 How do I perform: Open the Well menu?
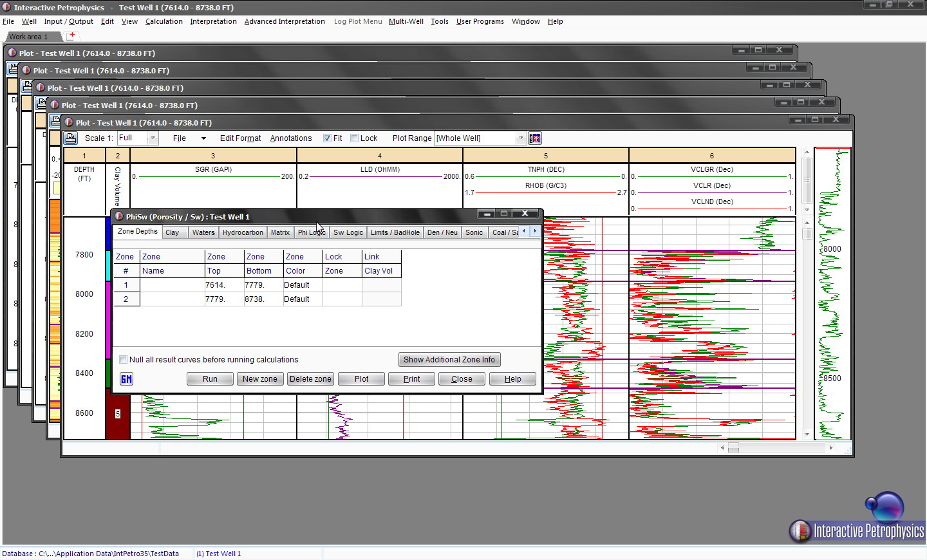pos(29,21)
